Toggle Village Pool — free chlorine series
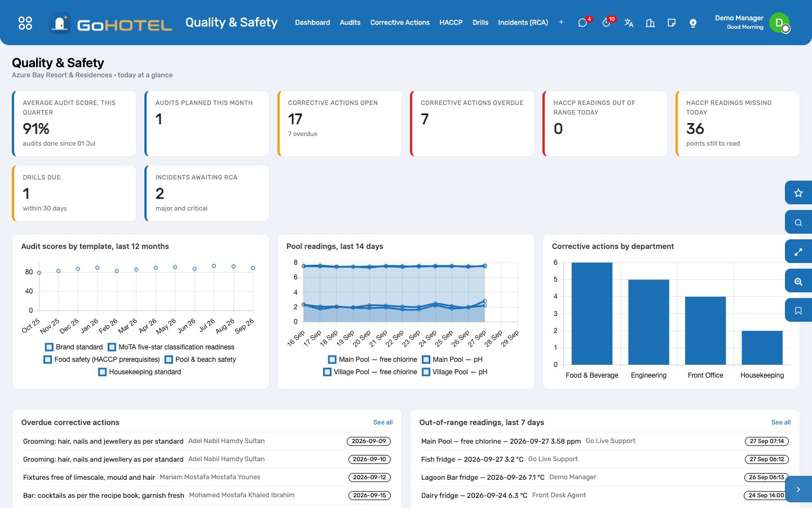 tap(370, 372)
